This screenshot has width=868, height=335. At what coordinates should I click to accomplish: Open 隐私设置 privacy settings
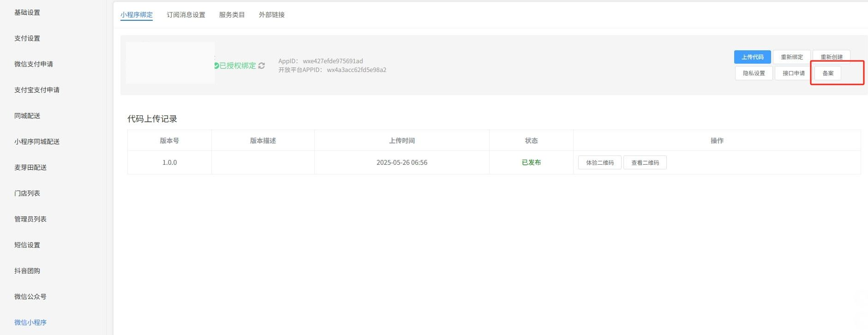tap(754, 73)
